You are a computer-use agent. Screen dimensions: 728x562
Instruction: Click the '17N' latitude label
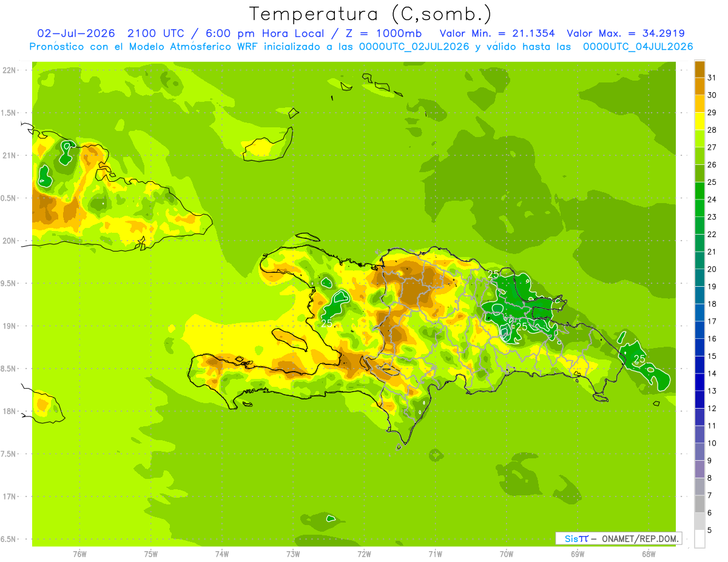click(x=10, y=497)
